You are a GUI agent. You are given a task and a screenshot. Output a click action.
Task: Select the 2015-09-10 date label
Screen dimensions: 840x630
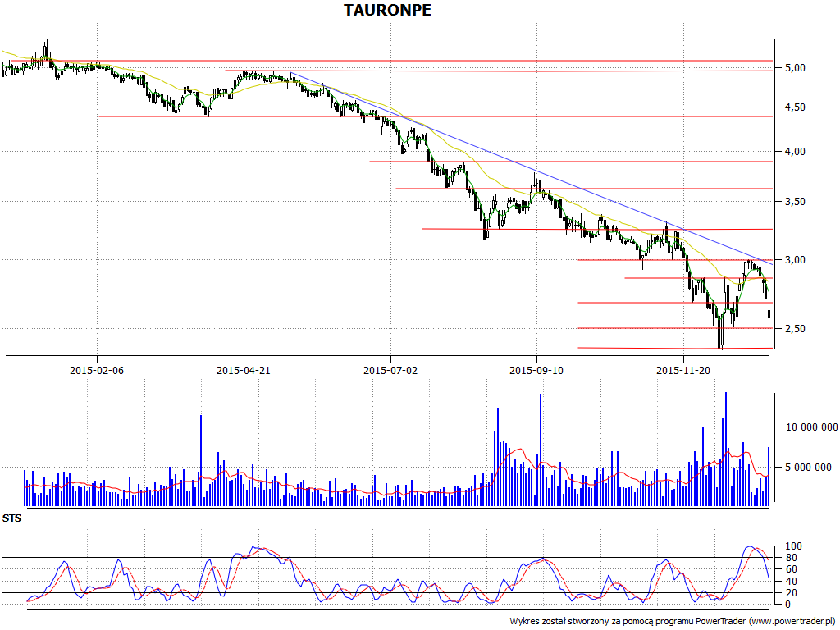(x=536, y=370)
